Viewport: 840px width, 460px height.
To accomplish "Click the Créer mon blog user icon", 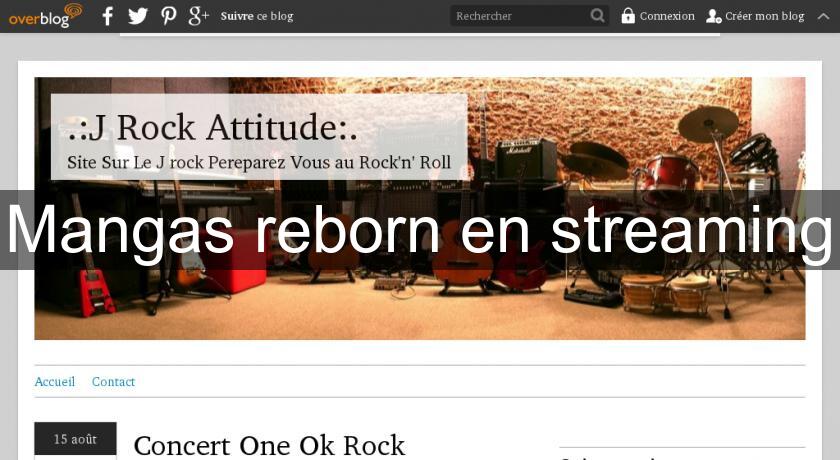I will point(713,16).
